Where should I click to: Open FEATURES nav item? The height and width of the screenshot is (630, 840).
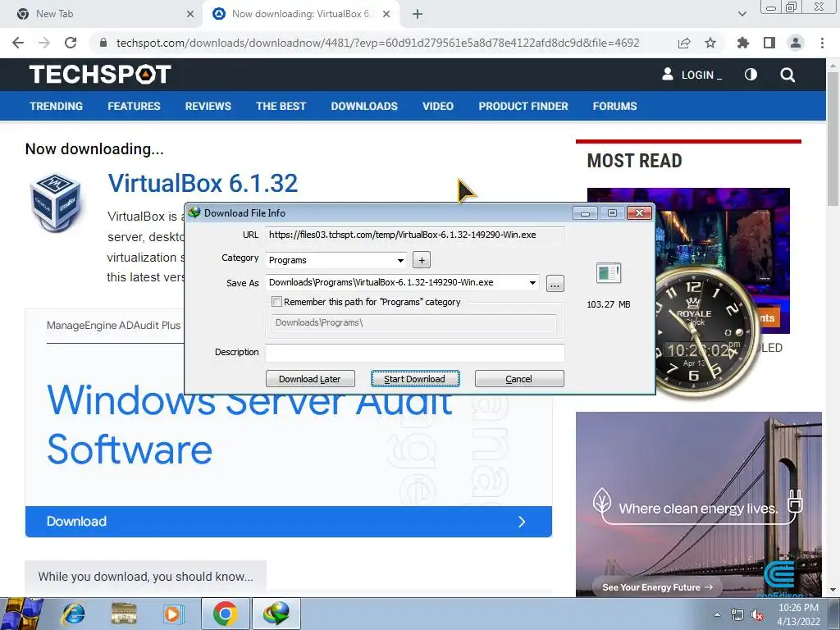pos(134,106)
